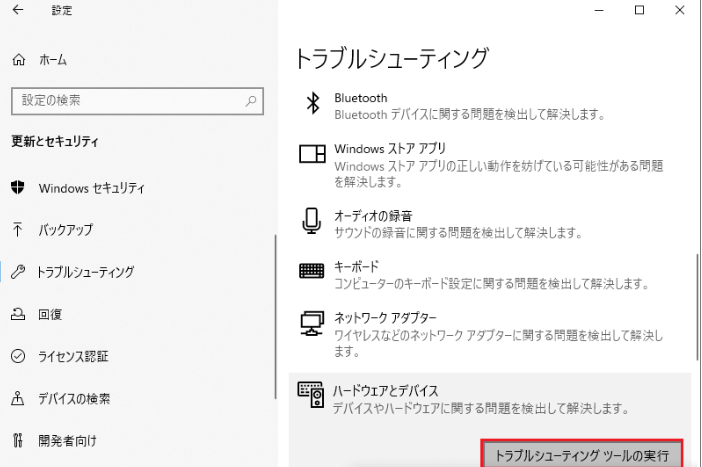Click the License activation checkmark icon

tap(18, 356)
